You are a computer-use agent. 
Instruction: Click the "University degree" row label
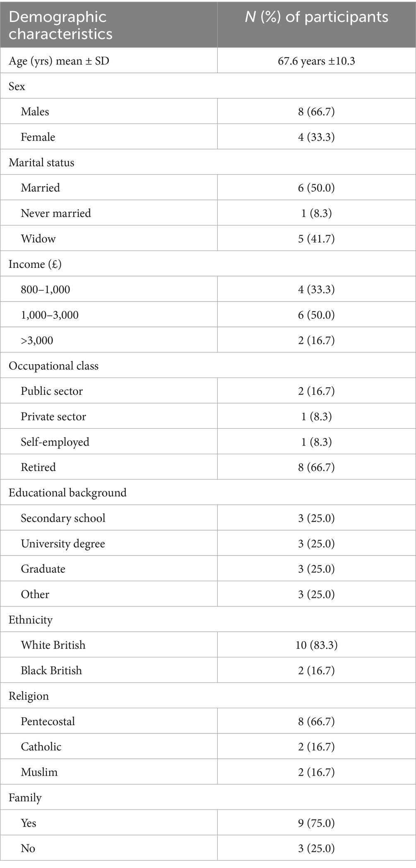tap(63, 544)
